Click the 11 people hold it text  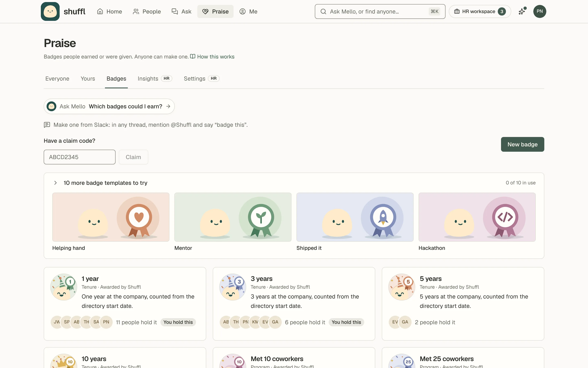click(x=136, y=322)
